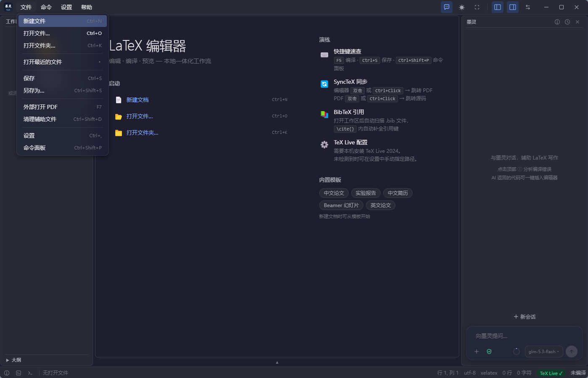Click the 打开文件... link on welcome page
Image resolution: width=588 pixels, height=378 pixels.
pos(140,117)
